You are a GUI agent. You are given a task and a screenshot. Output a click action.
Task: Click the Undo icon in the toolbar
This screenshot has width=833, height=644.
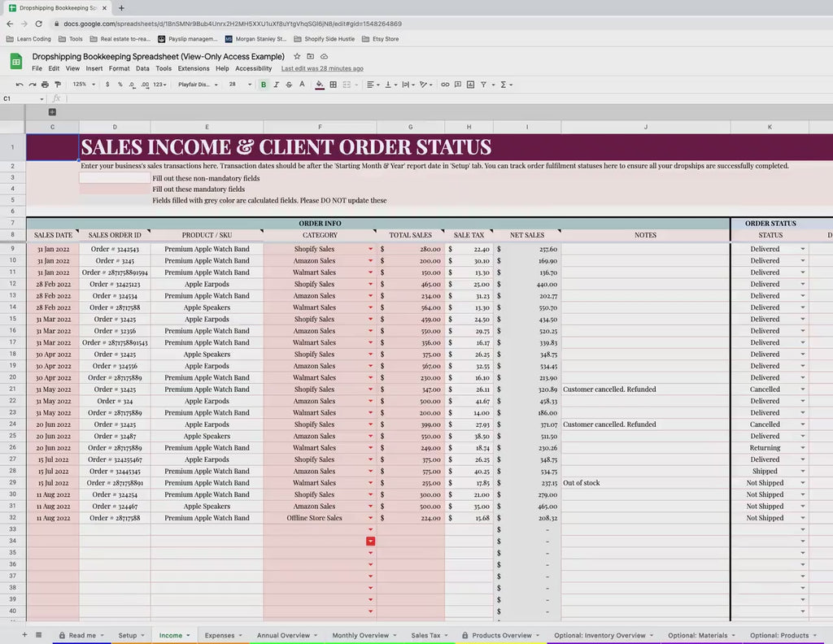[x=20, y=85]
